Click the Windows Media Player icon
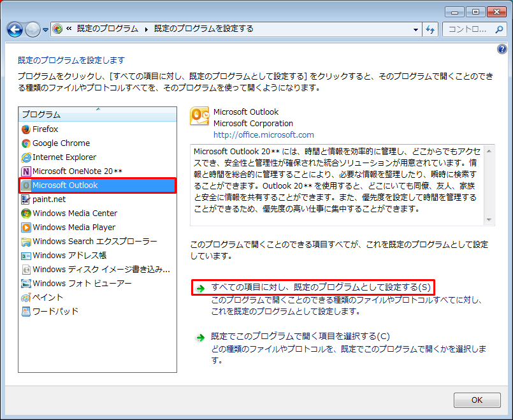The width and height of the screenshot is (513, 420). pyautogui.click(x=26, y=228)
